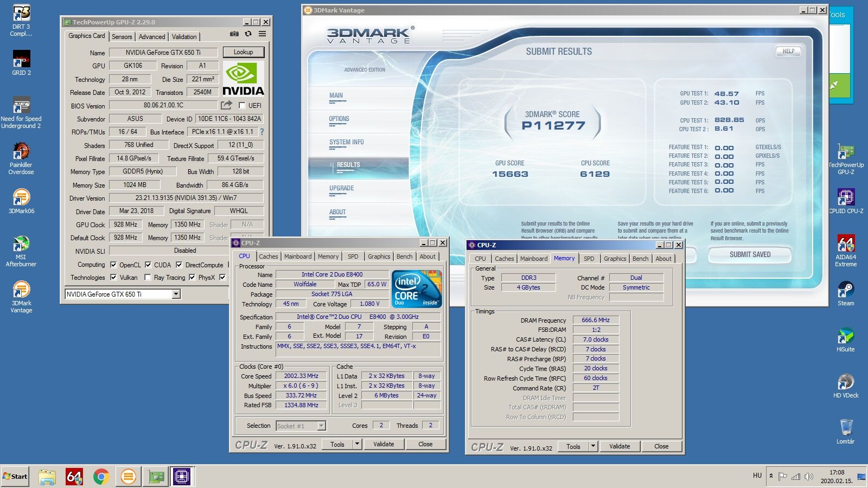Click the CPU Name field showing E8400
868x488 pixels.
tap(332, 274)
